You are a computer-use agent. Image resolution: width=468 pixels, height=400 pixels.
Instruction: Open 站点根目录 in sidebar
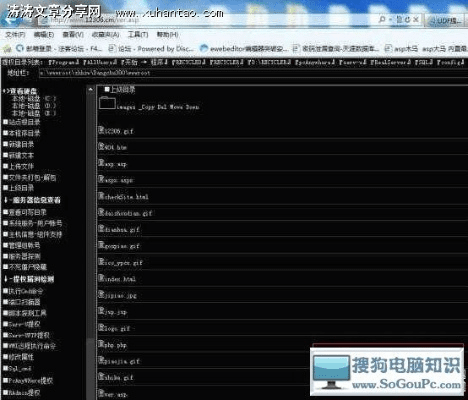pyautogui.click(x=22, y=122)
